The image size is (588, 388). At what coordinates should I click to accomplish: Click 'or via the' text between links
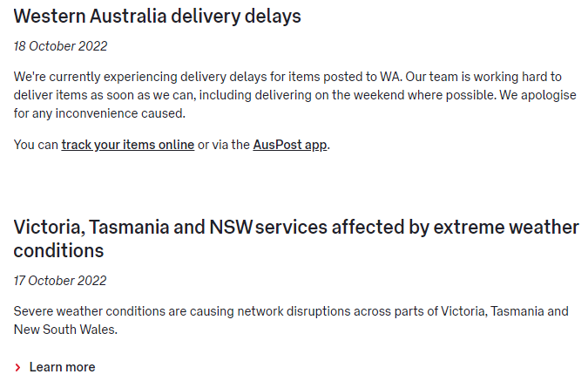point(224,144)
